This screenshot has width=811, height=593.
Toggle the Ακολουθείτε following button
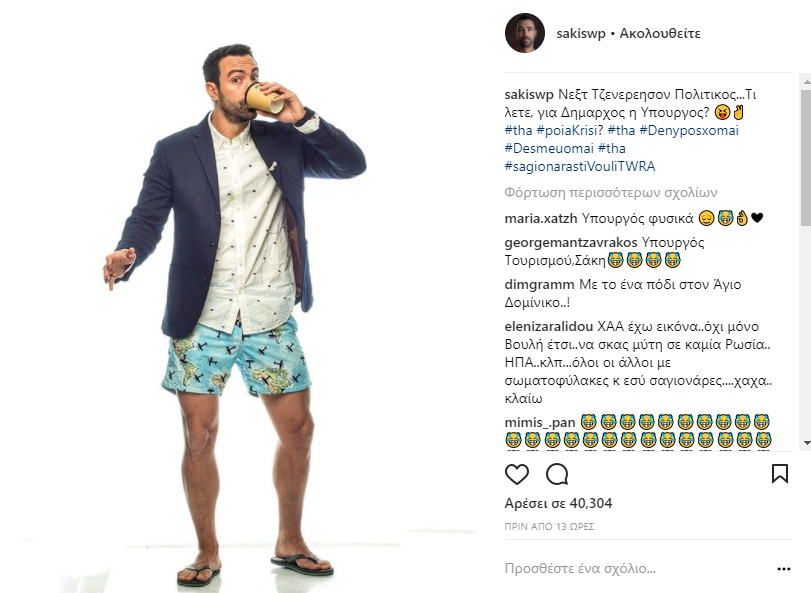tap(660, 33)
